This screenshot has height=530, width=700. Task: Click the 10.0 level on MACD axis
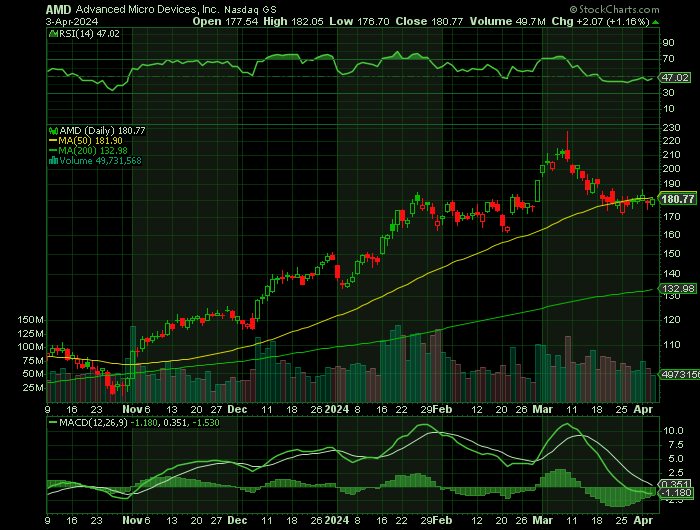[673, 431]
